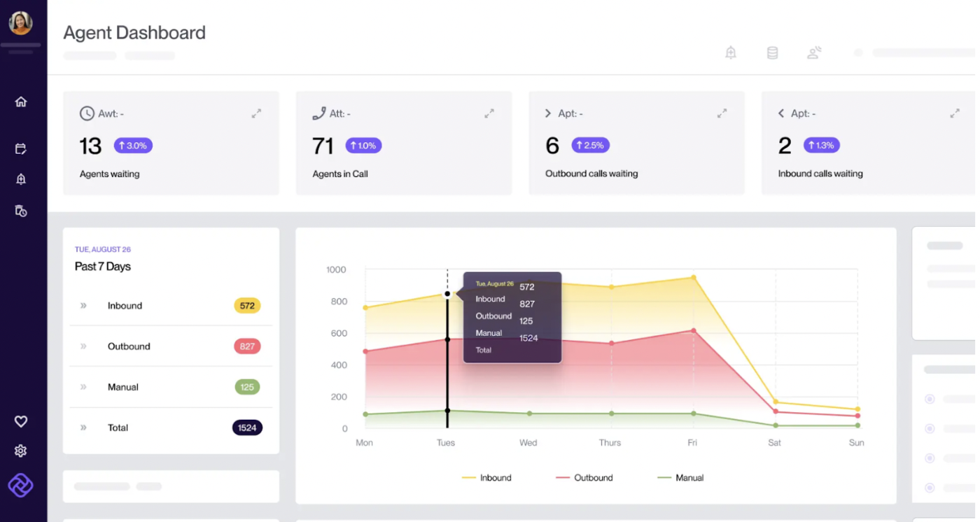980x522 pixels.
Task: Toggle the Manual series in chart legend
Action: pos(681,478)
